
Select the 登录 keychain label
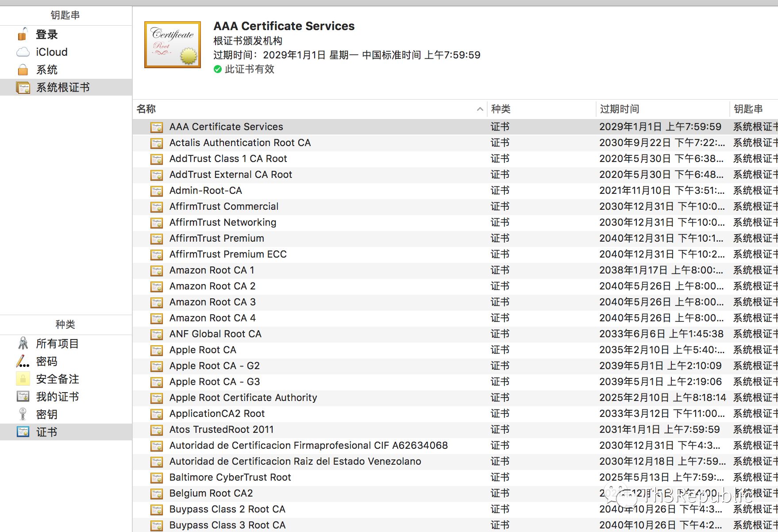47,34
